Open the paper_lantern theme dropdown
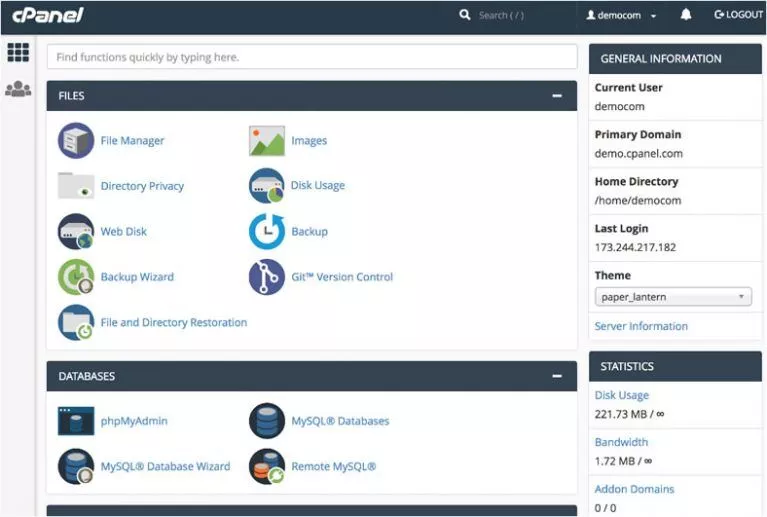This screenshot has height=517, width=767. point(673,297)
